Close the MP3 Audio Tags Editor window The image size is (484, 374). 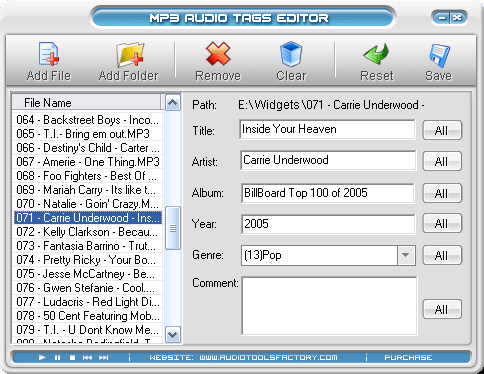(457, 18)
